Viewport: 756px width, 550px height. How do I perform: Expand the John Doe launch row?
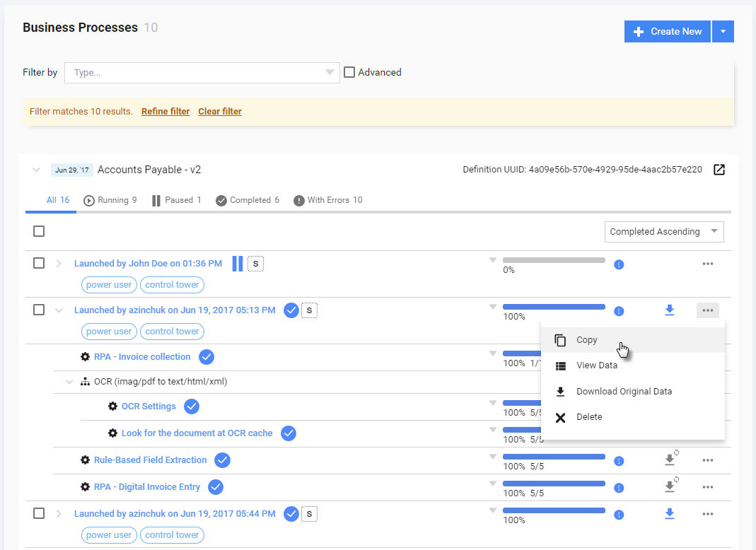point(59,264)
